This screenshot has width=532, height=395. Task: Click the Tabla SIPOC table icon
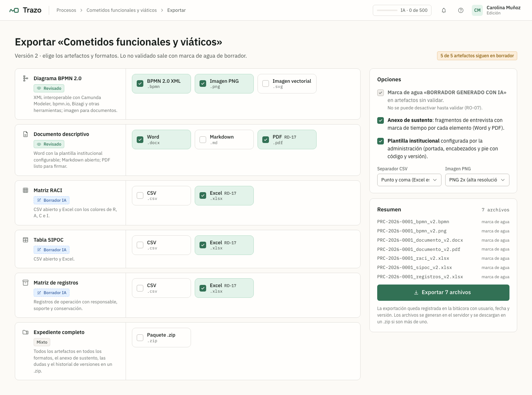(x=25, y=240)
